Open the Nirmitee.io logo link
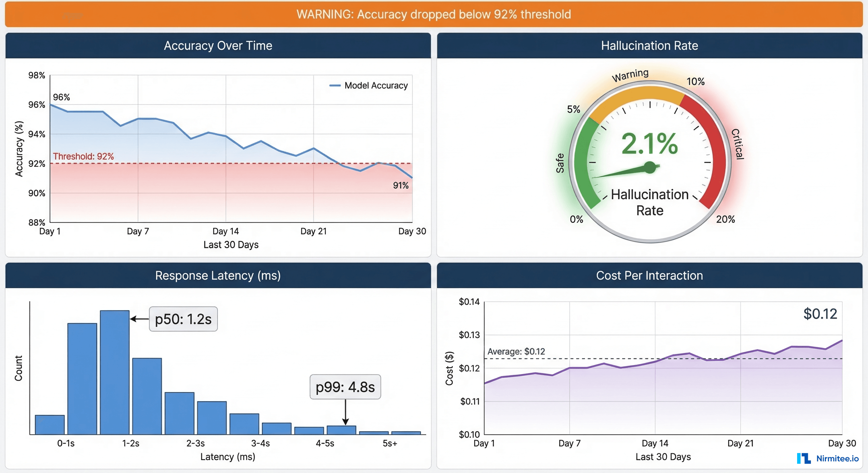The width and height of the screenshot is (868, 473). pos(828,459)
